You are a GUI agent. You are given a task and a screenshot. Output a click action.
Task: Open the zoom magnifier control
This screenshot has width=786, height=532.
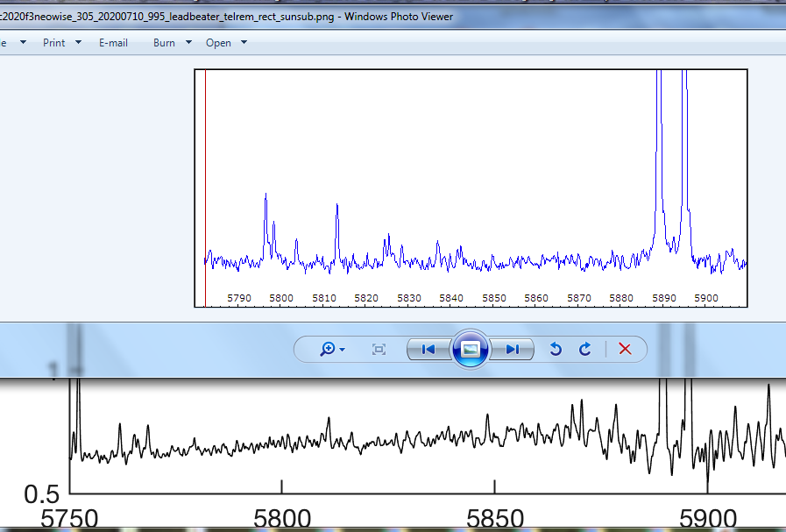point(328,349)
